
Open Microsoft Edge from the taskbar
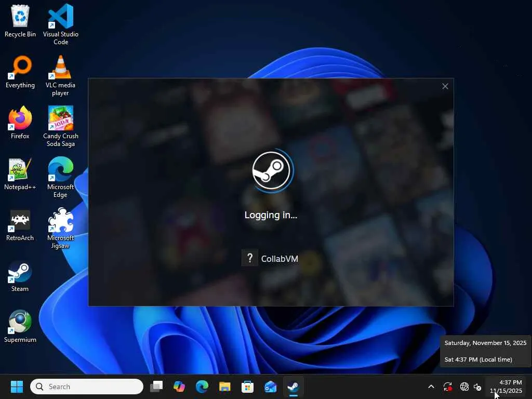(x=202, y=387)
